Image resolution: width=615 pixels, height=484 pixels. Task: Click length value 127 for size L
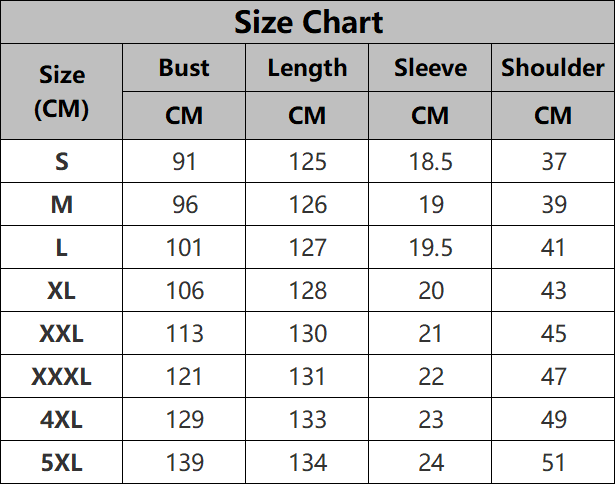[308, 247]
